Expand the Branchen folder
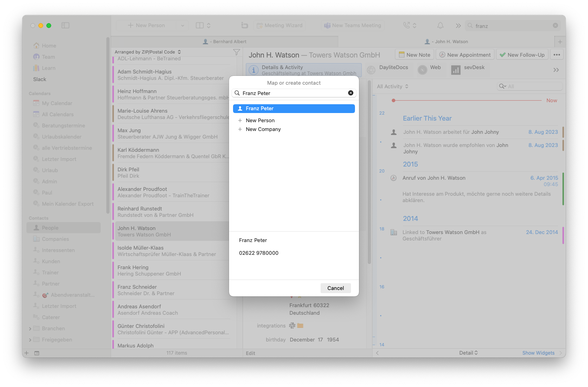The image size is (588, 387). click(x=30, y=329)
